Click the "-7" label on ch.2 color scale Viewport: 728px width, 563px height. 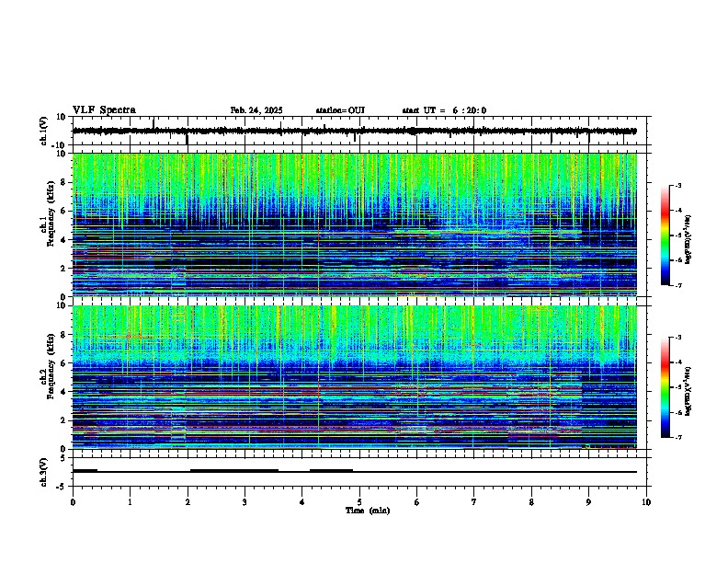(677, 438)
